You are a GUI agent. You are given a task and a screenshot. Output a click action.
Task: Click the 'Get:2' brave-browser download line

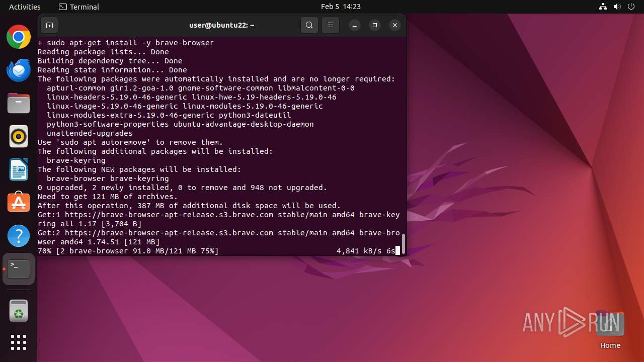(x=219, y=233)
